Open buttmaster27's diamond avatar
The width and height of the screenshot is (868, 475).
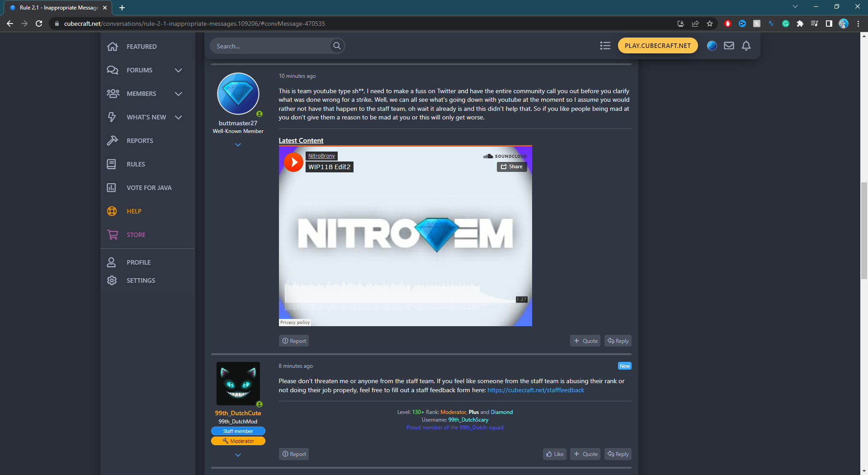click(238, 94)
